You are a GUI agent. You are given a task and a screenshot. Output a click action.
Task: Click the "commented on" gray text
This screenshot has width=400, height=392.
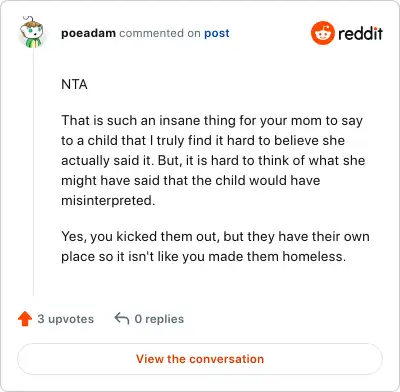(x=160, y=33)
